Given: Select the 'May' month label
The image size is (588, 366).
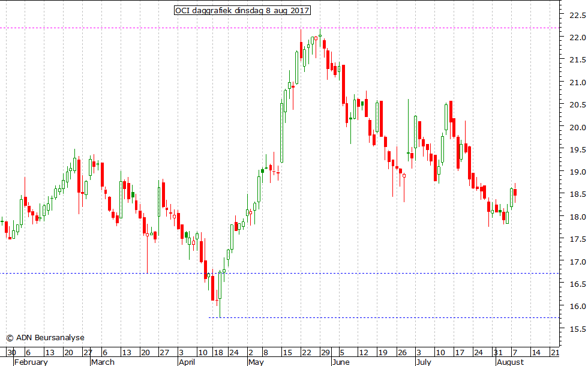Looking at the screenshot, I should pyautogui.click(x=256, y=362).
